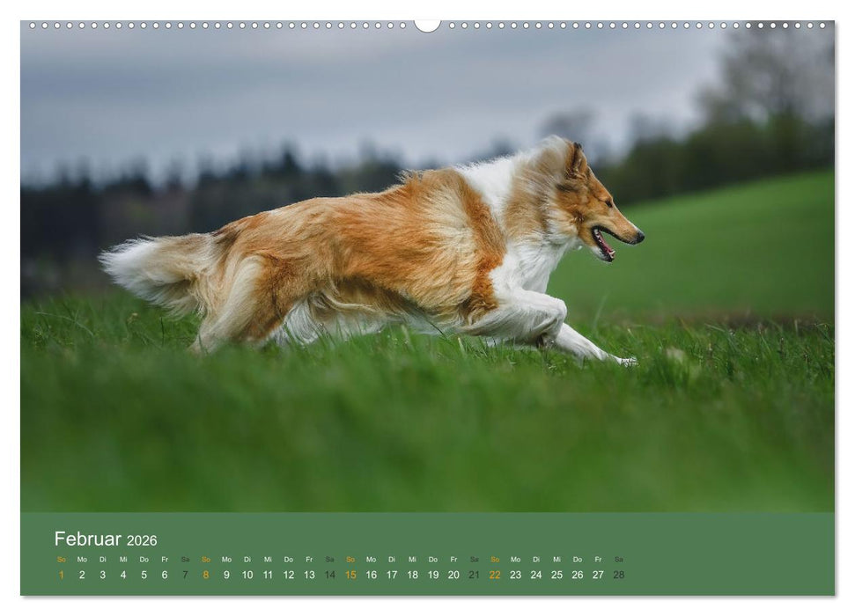Viewport: 855px width, 616px height.
Task: Select the date 22 marked as Sunday
Action: (494, 574)
